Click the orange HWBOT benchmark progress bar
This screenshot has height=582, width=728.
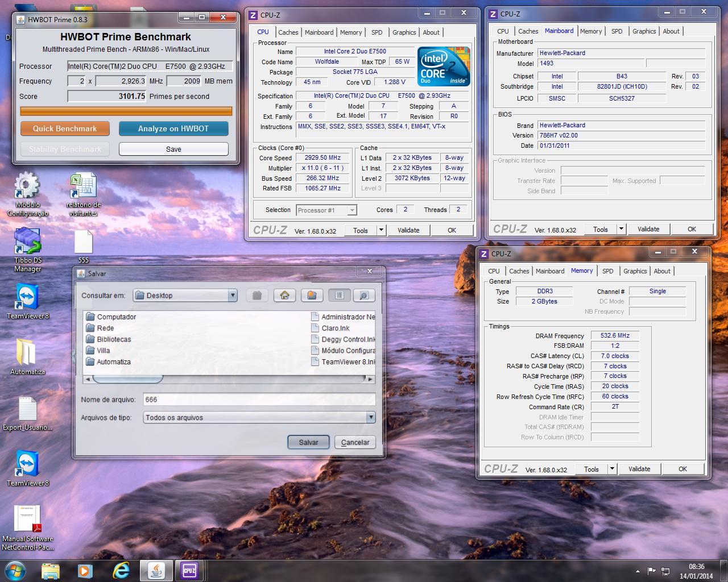126,111
